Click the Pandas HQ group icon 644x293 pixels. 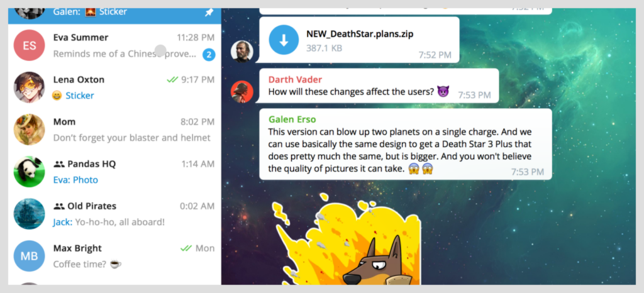coord(59,164)
